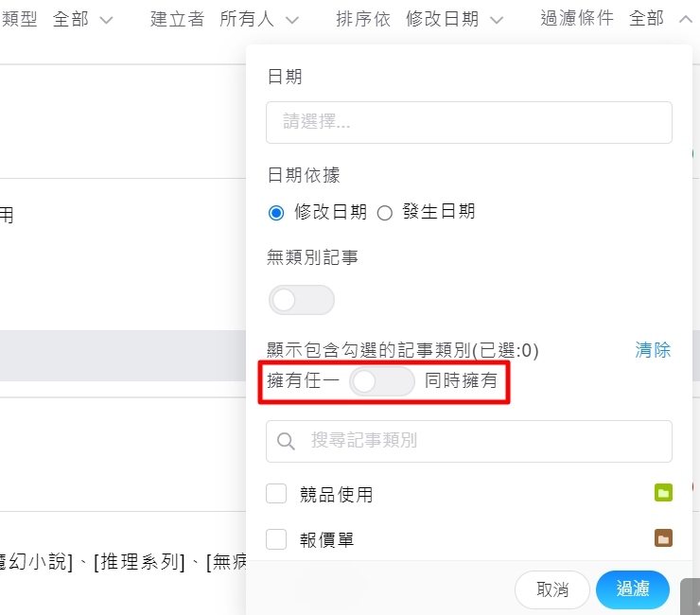Click the magnifier icon in category search

[286, 441]
